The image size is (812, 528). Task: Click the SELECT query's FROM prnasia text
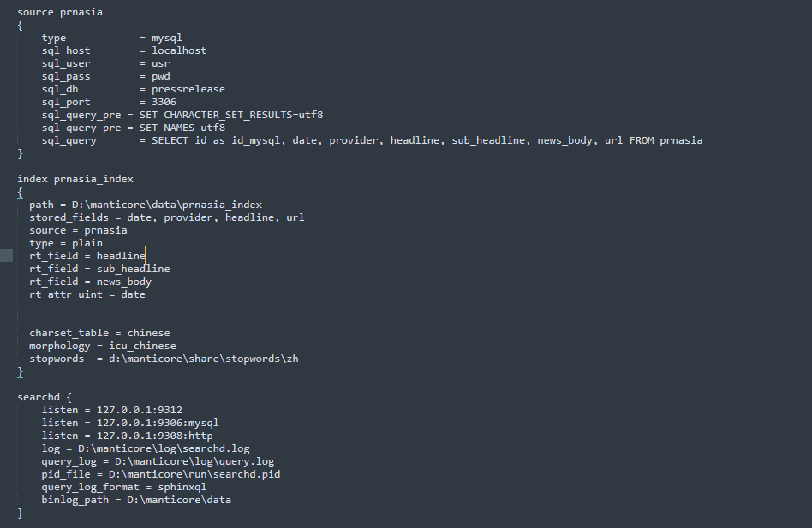click(x=666, y=140)
